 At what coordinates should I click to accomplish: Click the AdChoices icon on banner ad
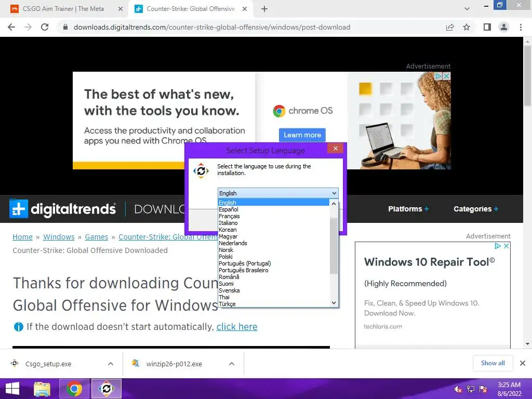(438, 76)
